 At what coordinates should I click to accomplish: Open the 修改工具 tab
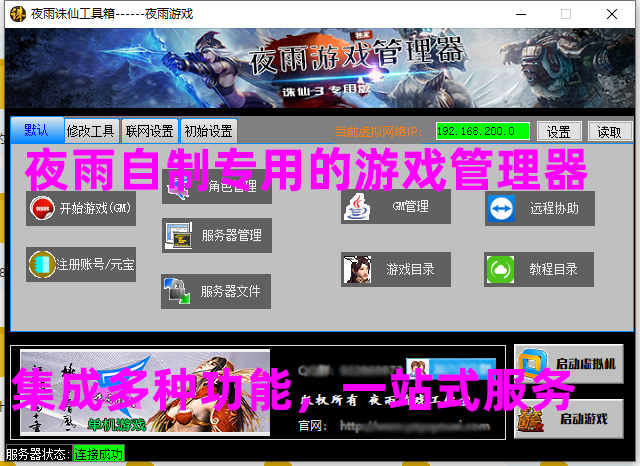(90, 131)
